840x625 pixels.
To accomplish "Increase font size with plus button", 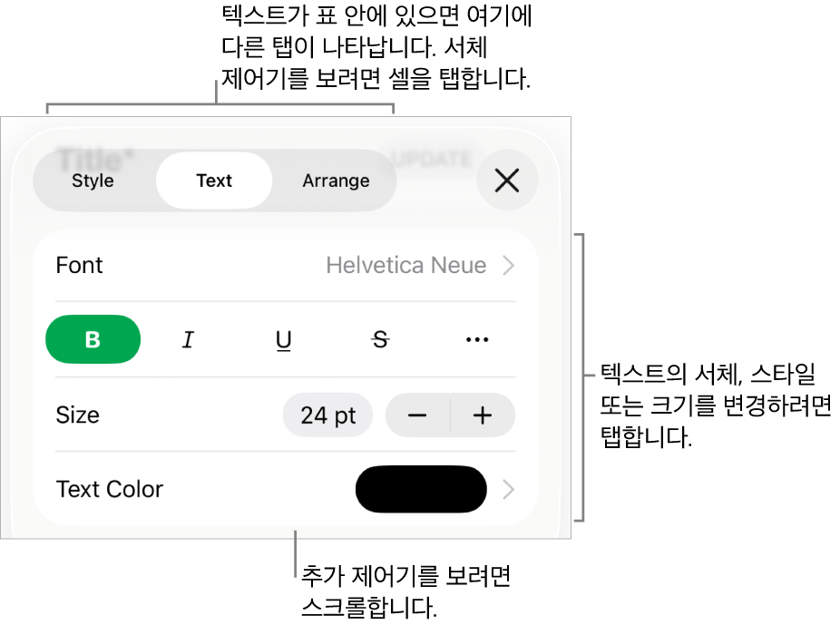I will (x=483, y=415).
